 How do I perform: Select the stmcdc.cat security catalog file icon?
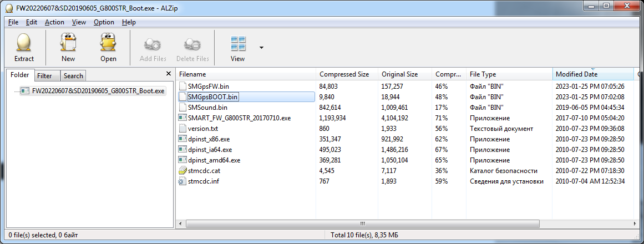pyautogui.click(x=182, y=171)
